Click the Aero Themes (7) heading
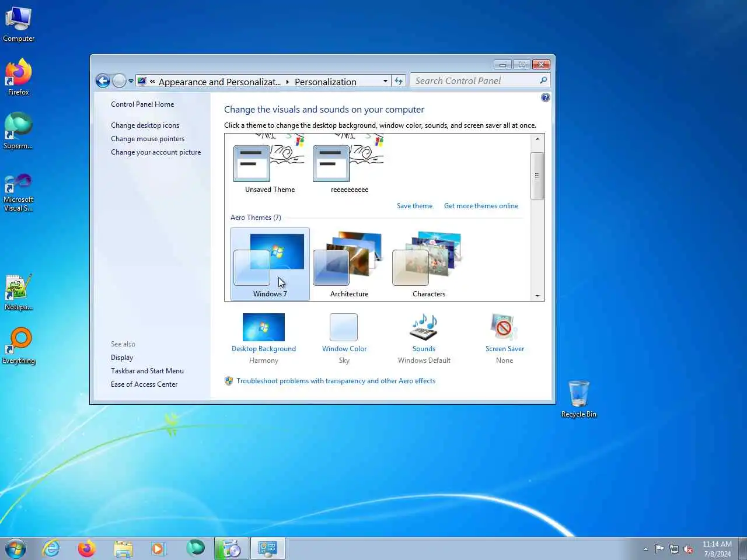Image resolution: width=747 pixels, height=560 pixels. click(256, 218)
